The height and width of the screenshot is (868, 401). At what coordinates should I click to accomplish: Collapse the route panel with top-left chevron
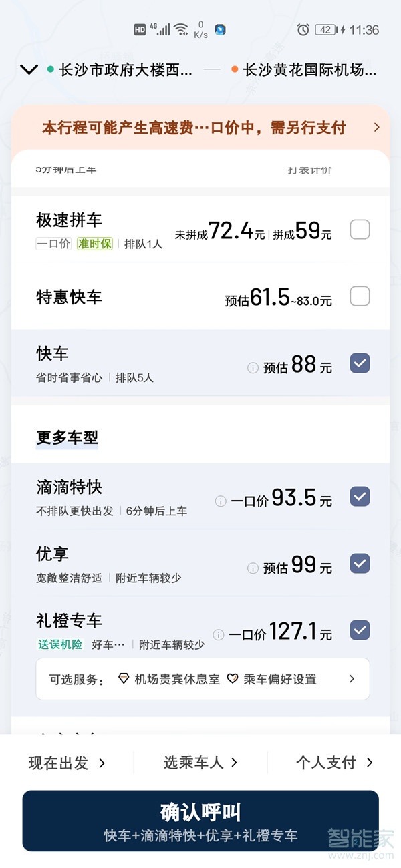28,69
